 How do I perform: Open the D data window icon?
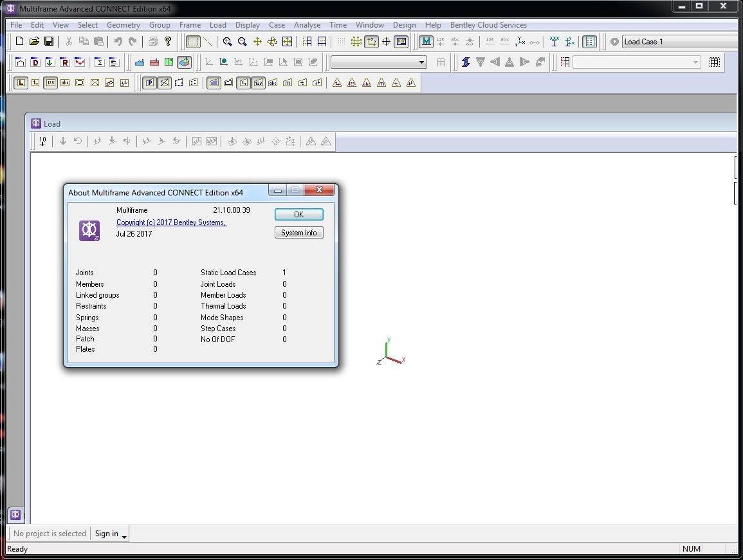click(35, 62)
